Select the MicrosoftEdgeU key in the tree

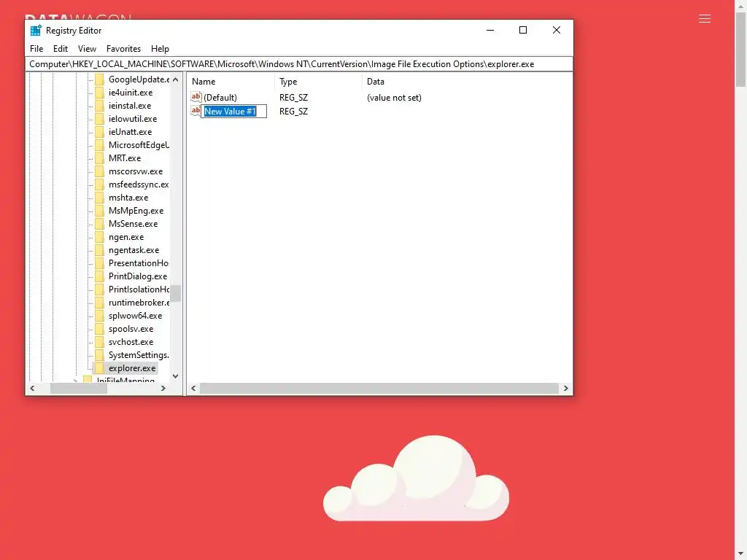[139, 145]
